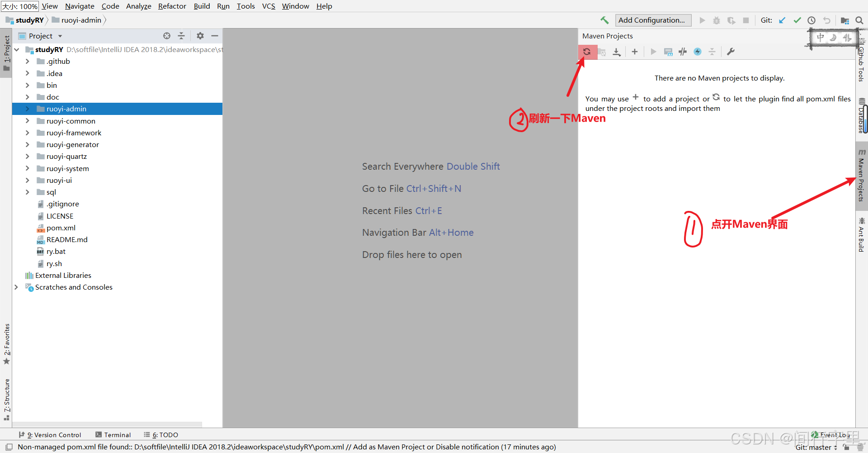The width and height of the screenshot is (868, 453).
Task: Click Git Update Project blue arrow
Action: pos(782,20)
